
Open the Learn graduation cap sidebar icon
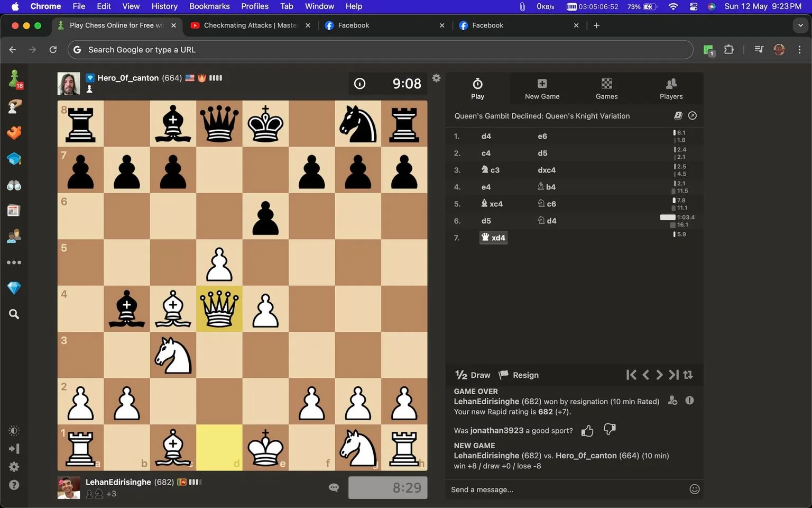pyautogui.click(x=14, y=159)
